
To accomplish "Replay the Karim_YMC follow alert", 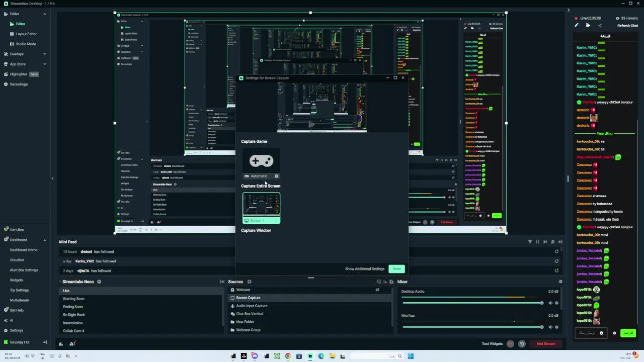I will pyautogui.click(x=556, y=261).
